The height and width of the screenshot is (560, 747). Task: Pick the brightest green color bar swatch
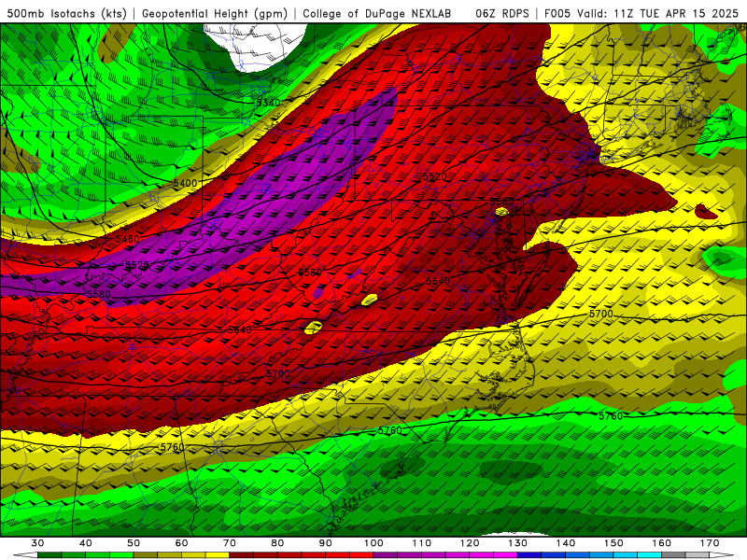coord(121,555)
